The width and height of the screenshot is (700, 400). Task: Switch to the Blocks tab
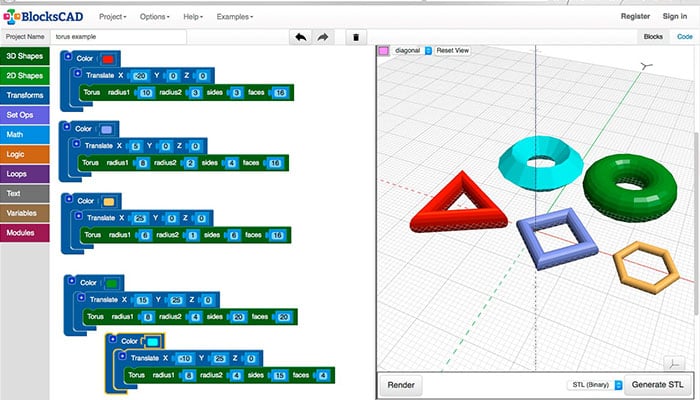coord(653,37)
